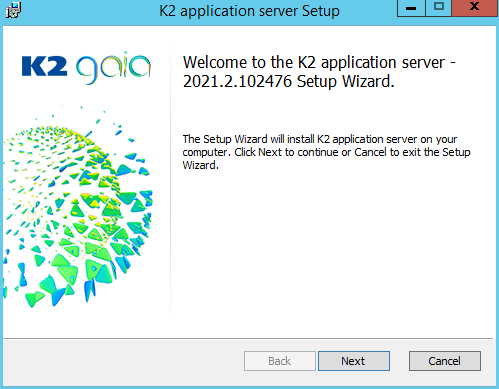Click Cancel to exit the Setup Wizard
499x389 pixels.
[x=445, y=361]
